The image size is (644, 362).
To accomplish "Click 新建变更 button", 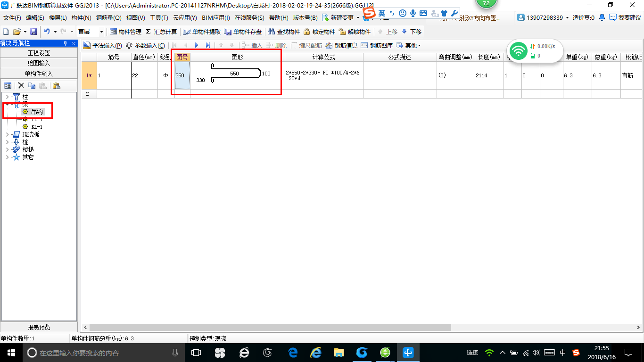I will (x=339, y=17).
